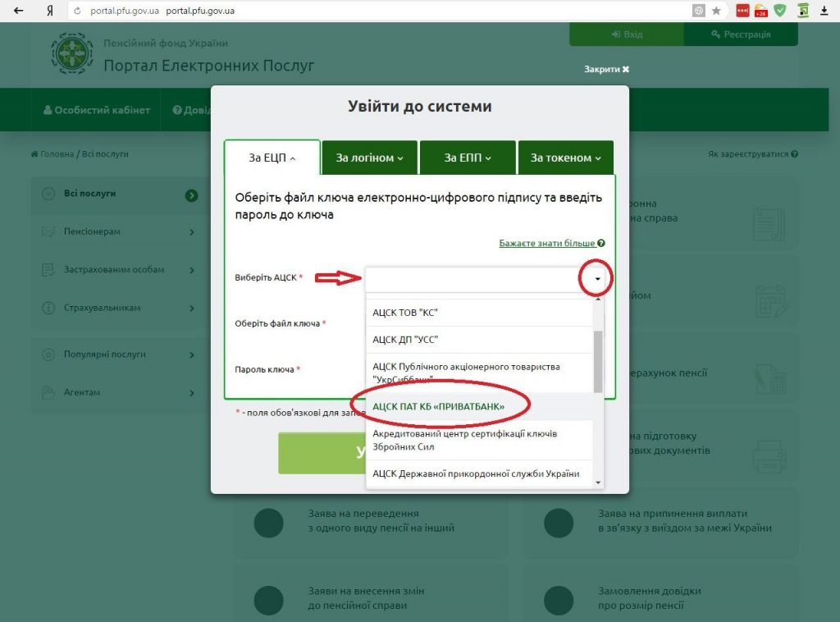Click the green arrow icon by Всі послуги
Viewport: 840px width, 622px height.
[191, 194]
